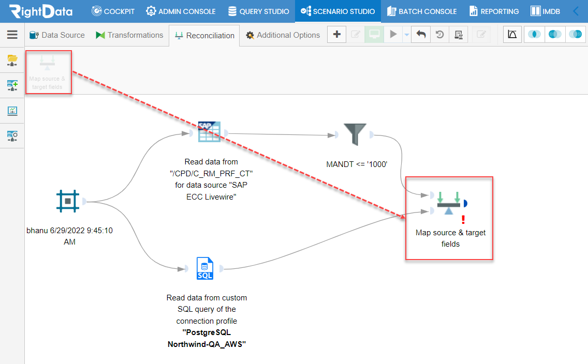Viewport: 588px width, 364px height.
Task: Click the canvas Map source & target fields text
Action: point(450,238)
